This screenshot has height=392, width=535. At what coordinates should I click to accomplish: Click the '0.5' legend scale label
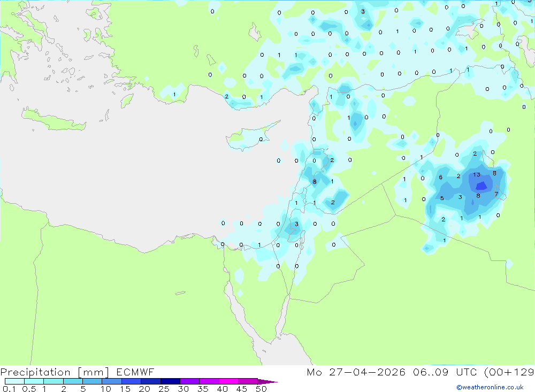[29, 389]
